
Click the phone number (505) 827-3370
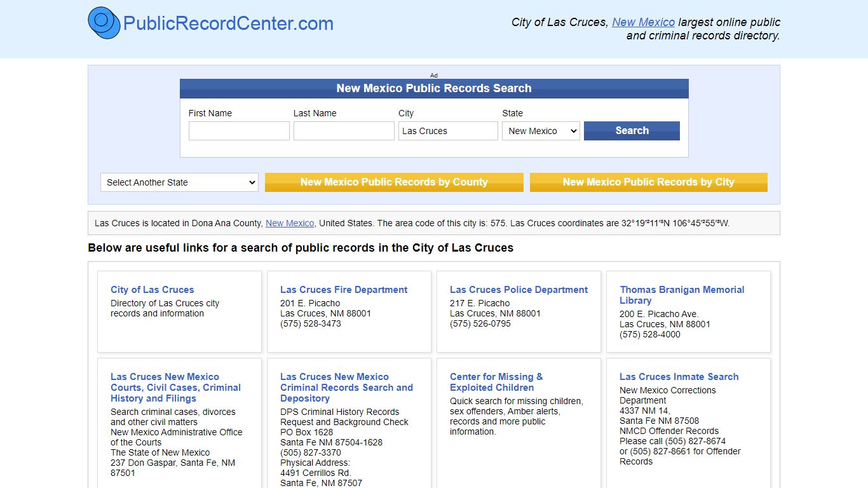coord(311,452)
